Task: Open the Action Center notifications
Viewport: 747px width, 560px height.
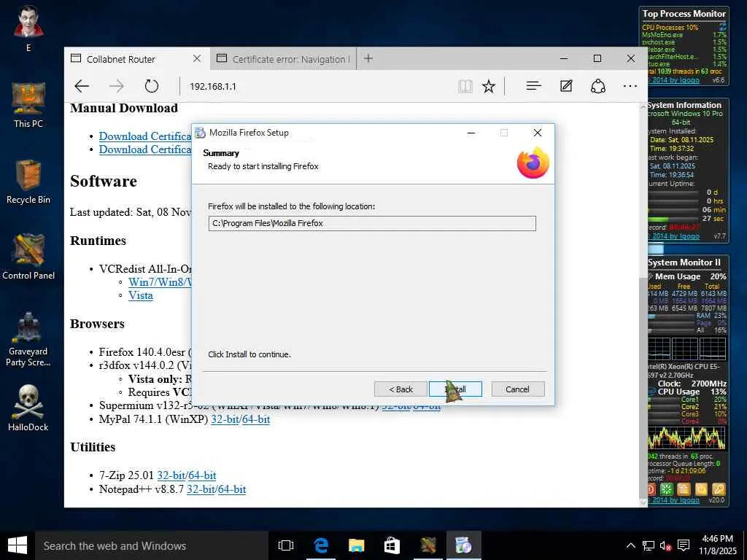Action: click(684, 545)
